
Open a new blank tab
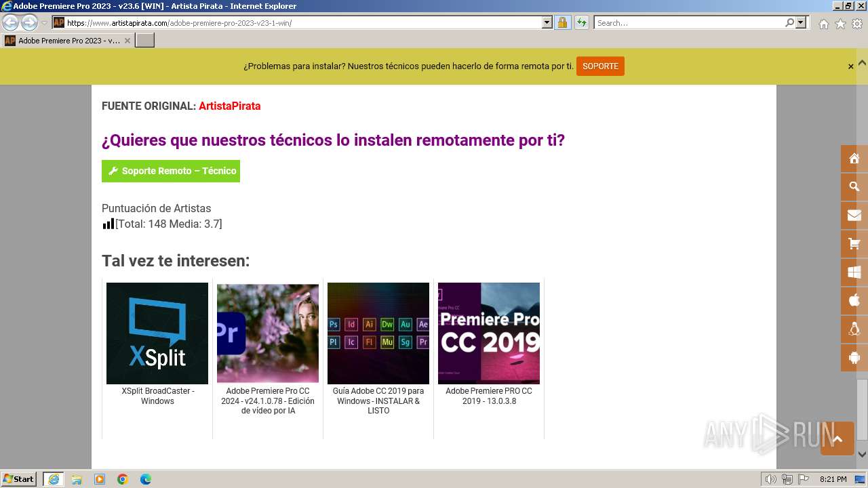click(145, 41)
